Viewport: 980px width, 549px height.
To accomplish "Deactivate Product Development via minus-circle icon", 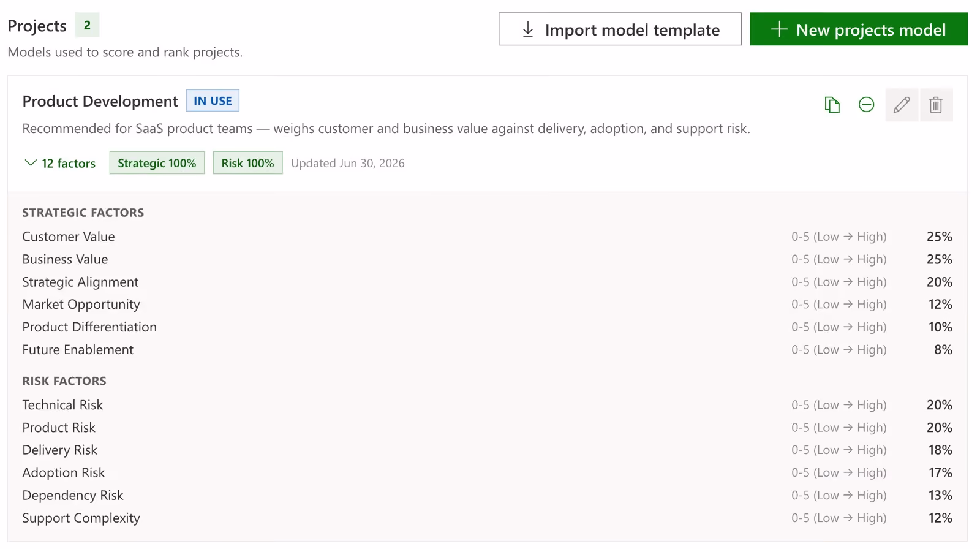I will pyautogui.click(x=866, y=105).
